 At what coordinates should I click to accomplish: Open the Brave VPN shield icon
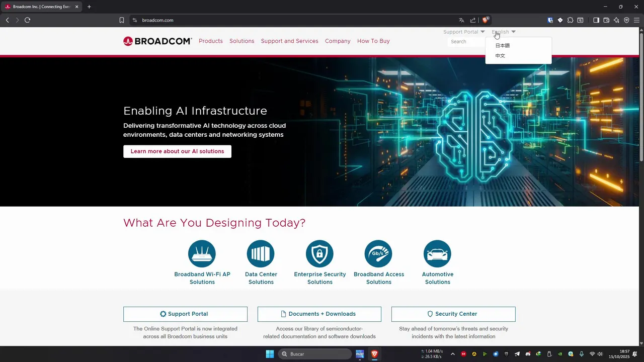[626, 20]
